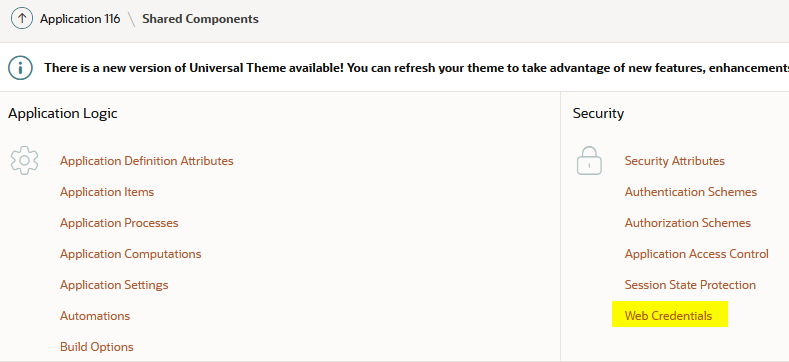Open Authentication Schemes
Screen dimensions: 789x362
coord(690,192)
